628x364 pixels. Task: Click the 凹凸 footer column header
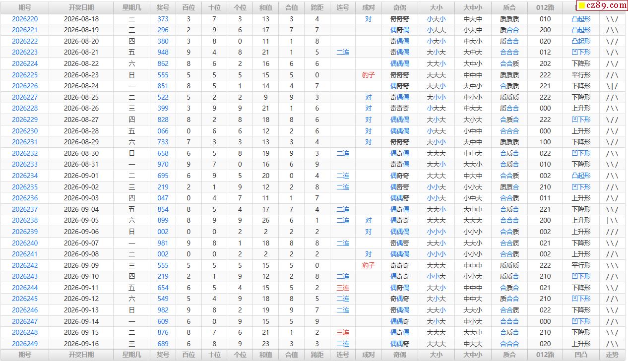(581, 355)
